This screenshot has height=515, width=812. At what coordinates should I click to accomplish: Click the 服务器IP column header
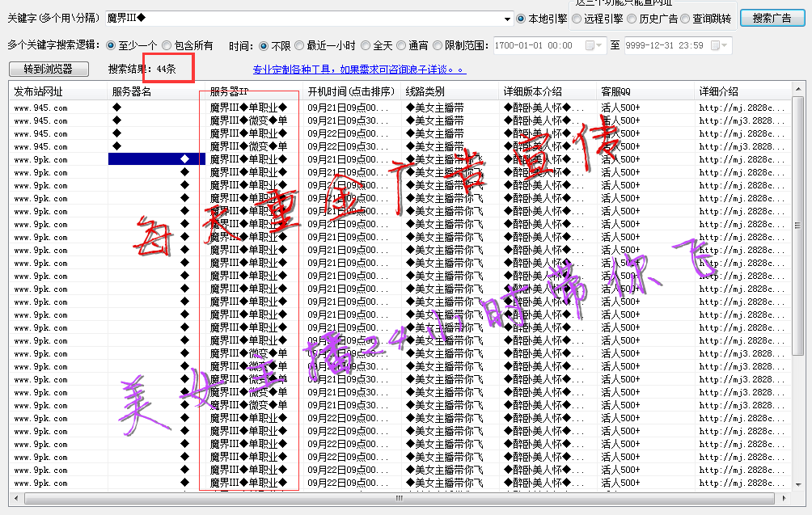[x=254, y=91]
